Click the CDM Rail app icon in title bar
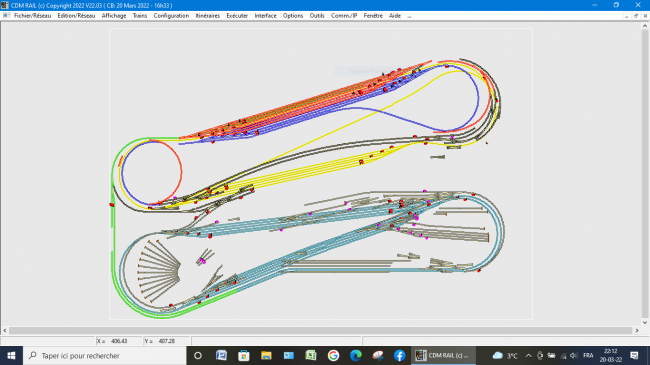Viewport: 650px width, 365px height. coord(5,5)
